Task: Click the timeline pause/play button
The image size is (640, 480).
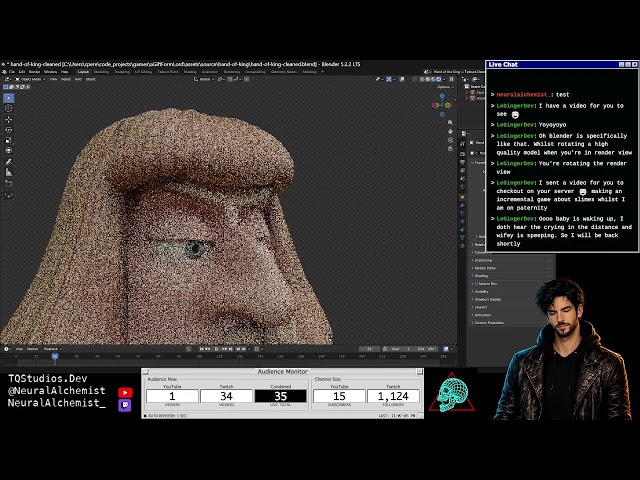Action: pyautogui.click(x=216, y=349)
